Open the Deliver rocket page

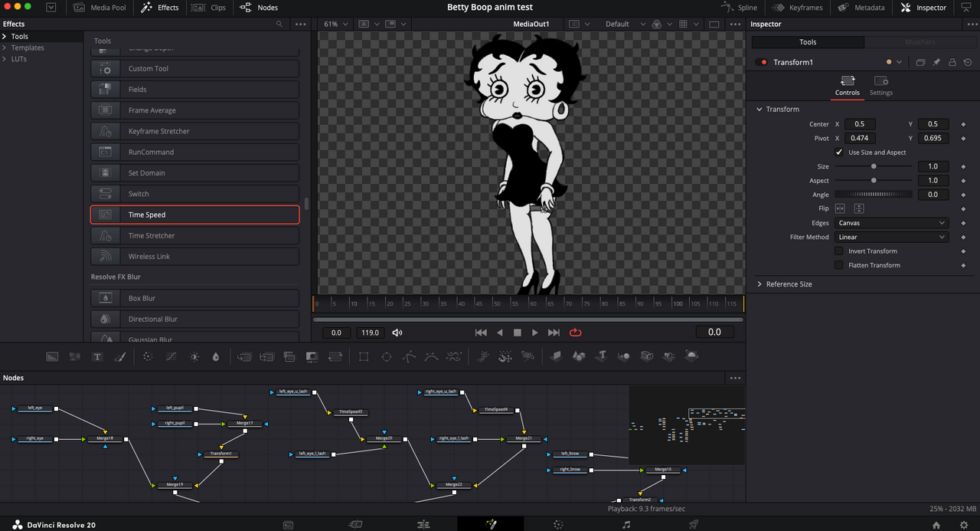click(x=694, y=525)
